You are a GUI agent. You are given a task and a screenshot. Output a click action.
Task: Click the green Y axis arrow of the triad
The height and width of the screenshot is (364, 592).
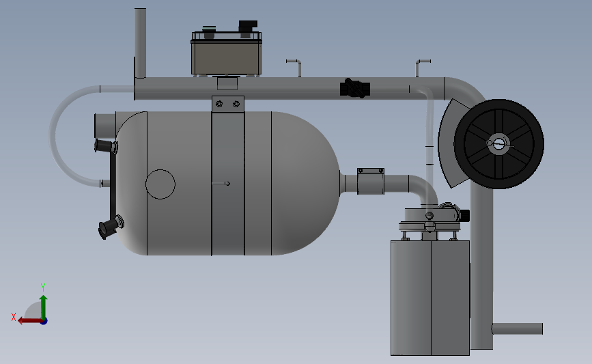coord(43,306)
